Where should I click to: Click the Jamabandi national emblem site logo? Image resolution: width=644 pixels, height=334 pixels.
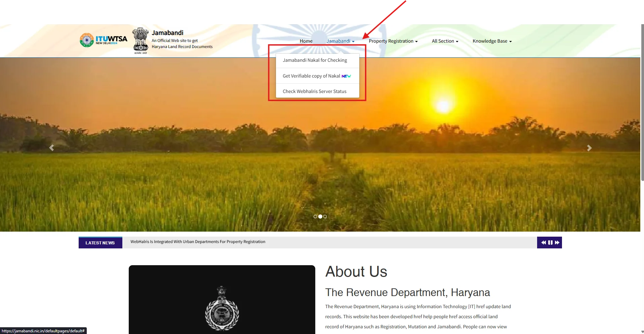(x=140, y=40)
